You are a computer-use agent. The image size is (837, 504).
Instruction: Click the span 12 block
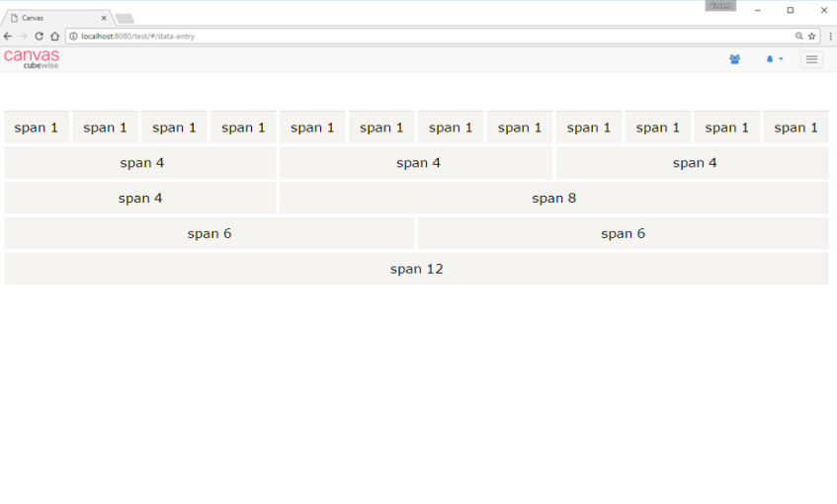(x=416, y=269)
